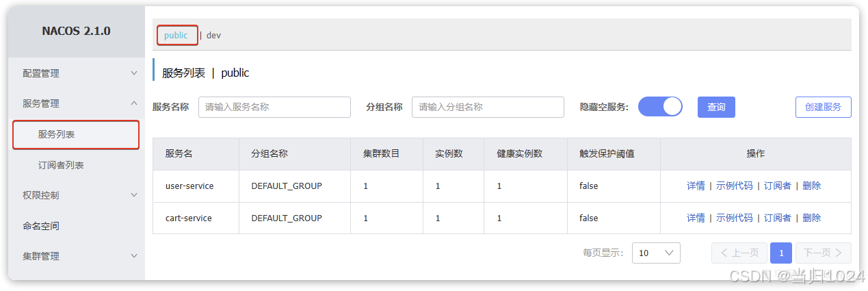Open 示例代码 for user-service

[734, 186]
